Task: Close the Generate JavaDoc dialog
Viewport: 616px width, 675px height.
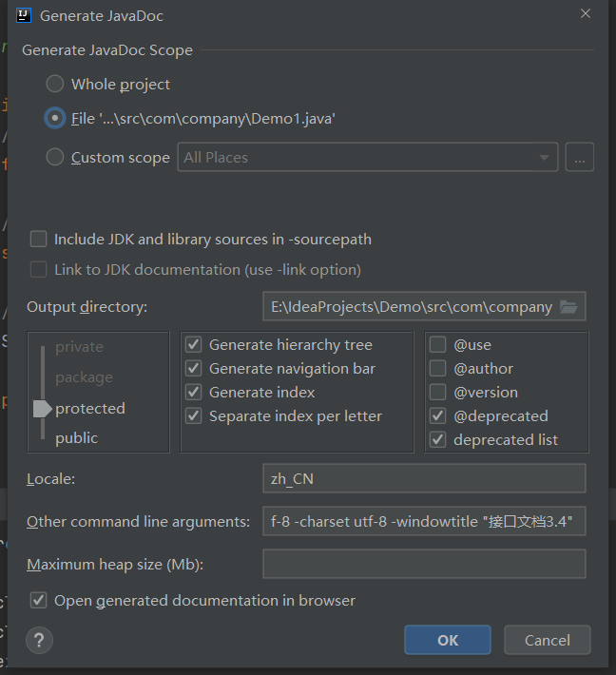Action: pyautogui.click(x=586, y=13)
